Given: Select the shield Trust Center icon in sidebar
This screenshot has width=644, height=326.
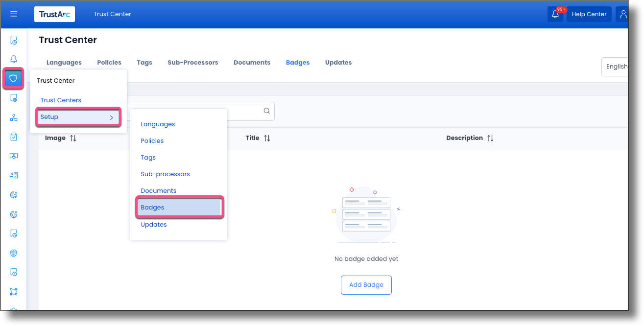Looking at the screenshot, I should 13,78.
